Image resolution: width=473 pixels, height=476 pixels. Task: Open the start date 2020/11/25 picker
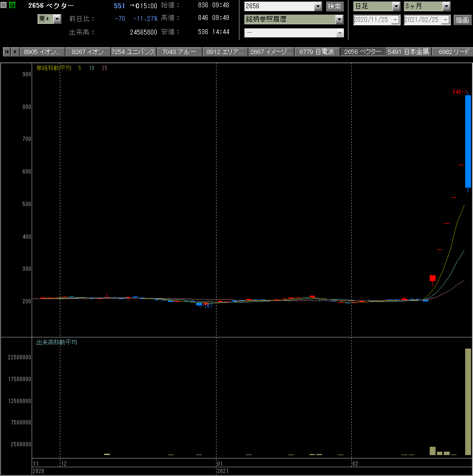(x=395, y=20)
